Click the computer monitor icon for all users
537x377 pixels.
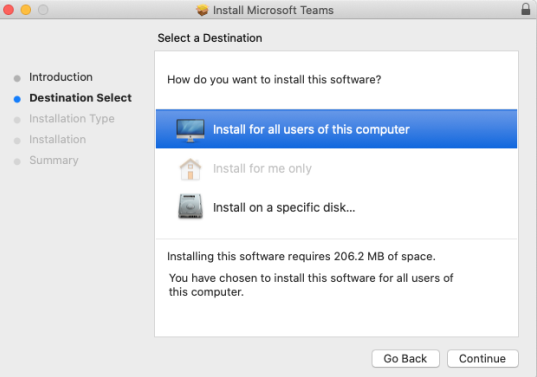tap(190, 130)
